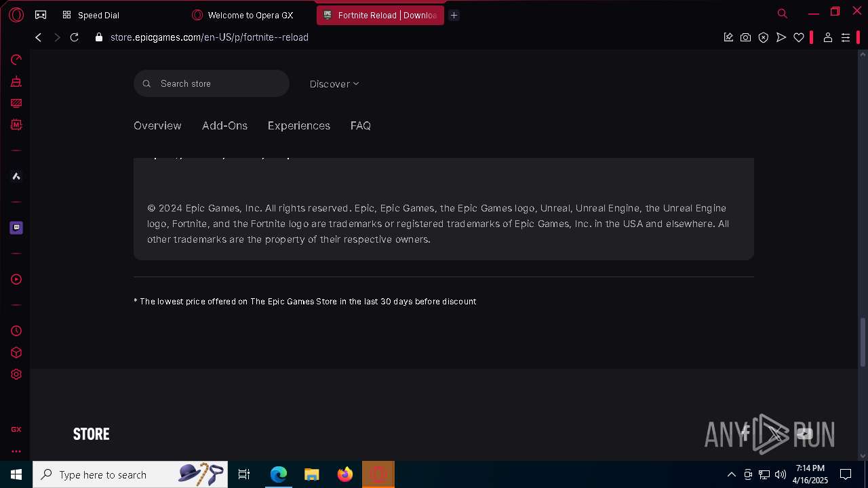Open GX Control speedometer sidebar icon
The width and height of the screenshot is (868, 488).
(x=16, y=60)
